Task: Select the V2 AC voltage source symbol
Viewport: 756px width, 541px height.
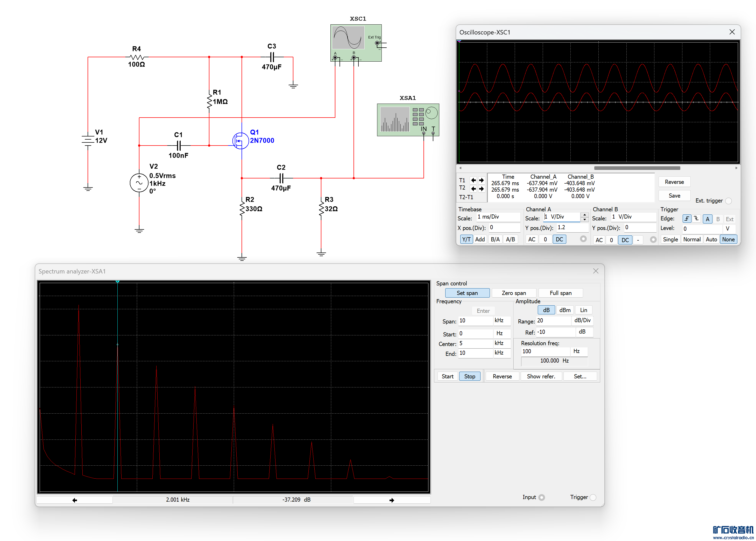Action: point(139,183)
